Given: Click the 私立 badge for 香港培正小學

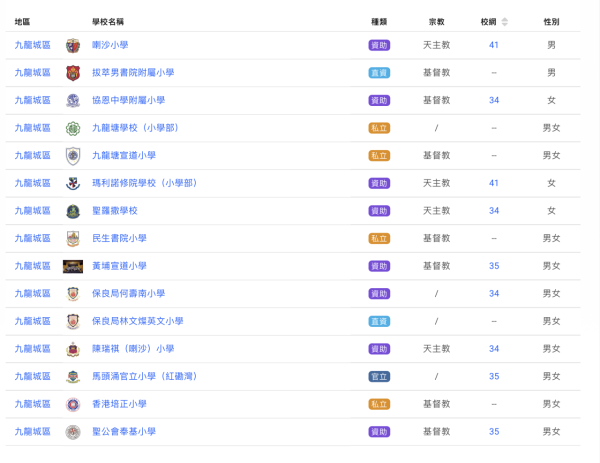Looking at the screenshot, I should pos(379,404).
